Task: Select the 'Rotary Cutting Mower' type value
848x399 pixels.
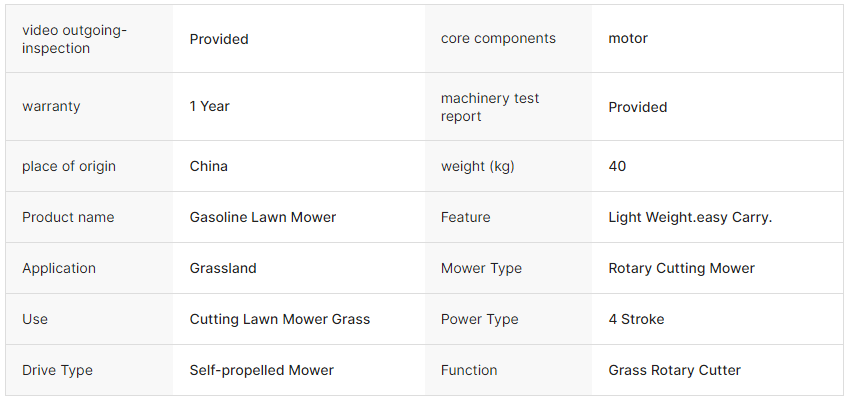Action: tap(681, 268)
